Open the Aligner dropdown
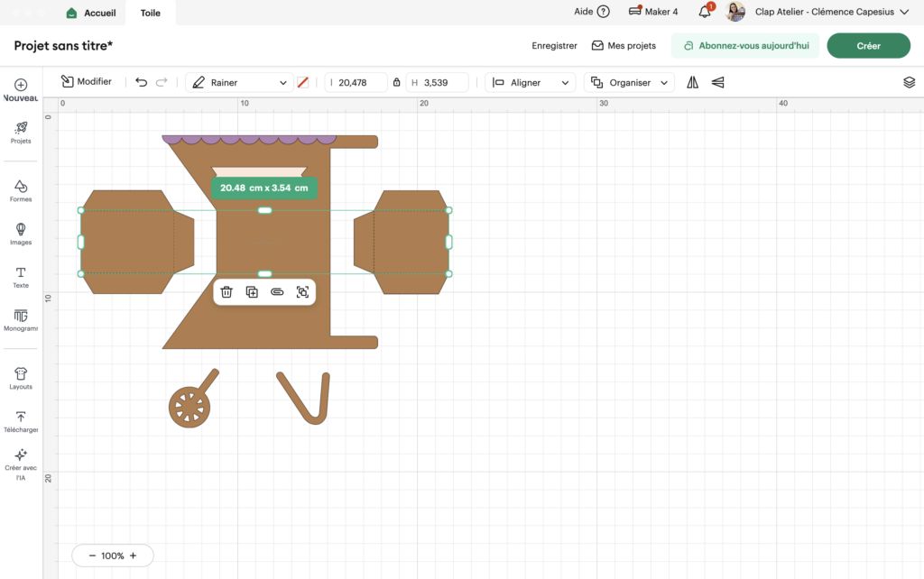The image size is (924, 579). [531, 82]
